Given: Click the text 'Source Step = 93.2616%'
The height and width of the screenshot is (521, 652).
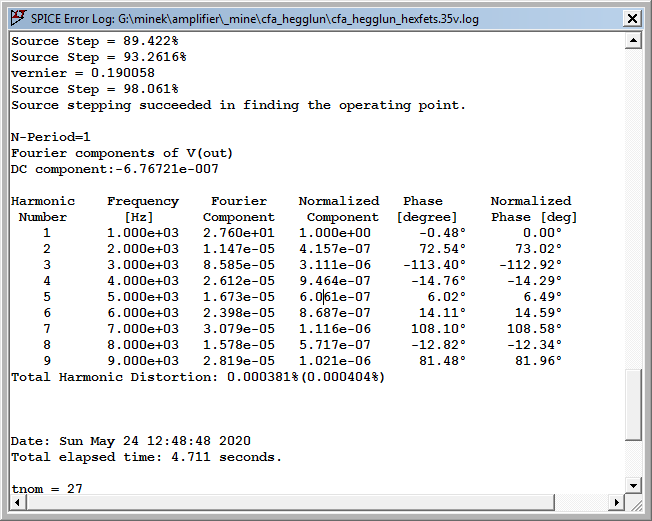Looking at the screenshot, I should (x=99, y=57).
